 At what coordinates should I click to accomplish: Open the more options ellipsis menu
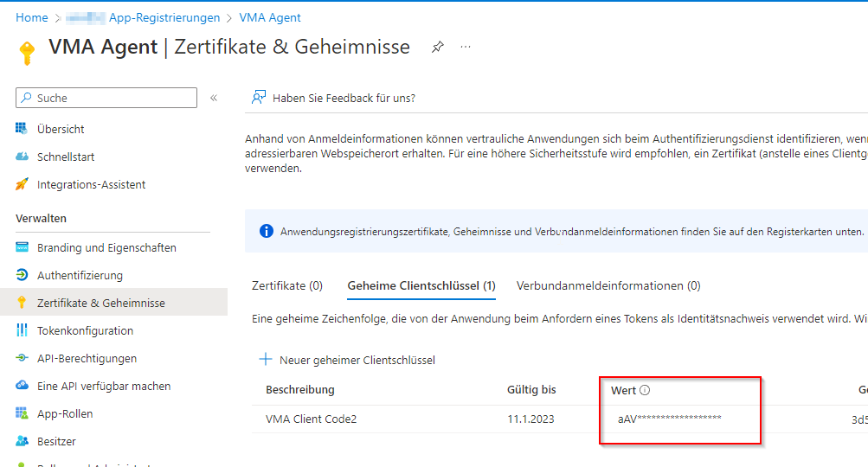466,47
